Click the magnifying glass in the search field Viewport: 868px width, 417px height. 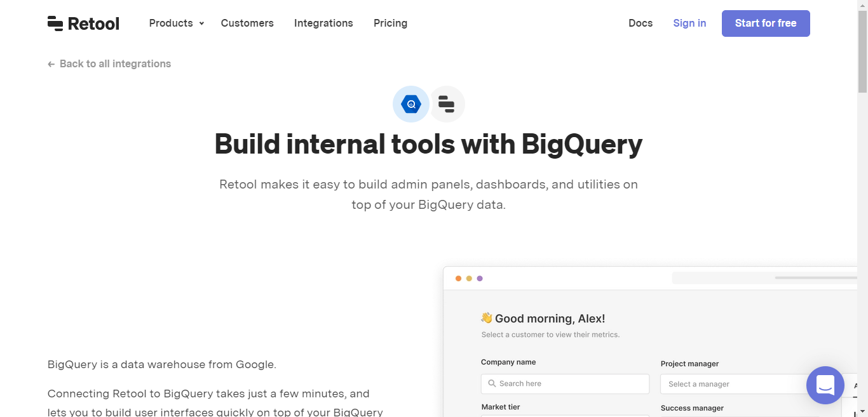pyautogui.click(x=491, y=383)
